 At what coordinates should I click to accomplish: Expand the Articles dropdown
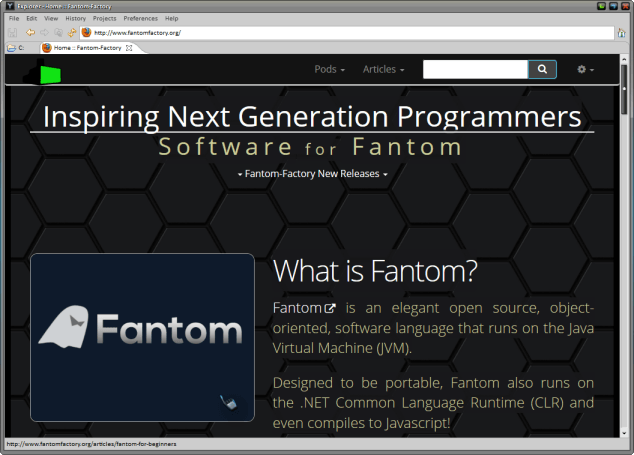pyautogui.click(x=383, y=70)
